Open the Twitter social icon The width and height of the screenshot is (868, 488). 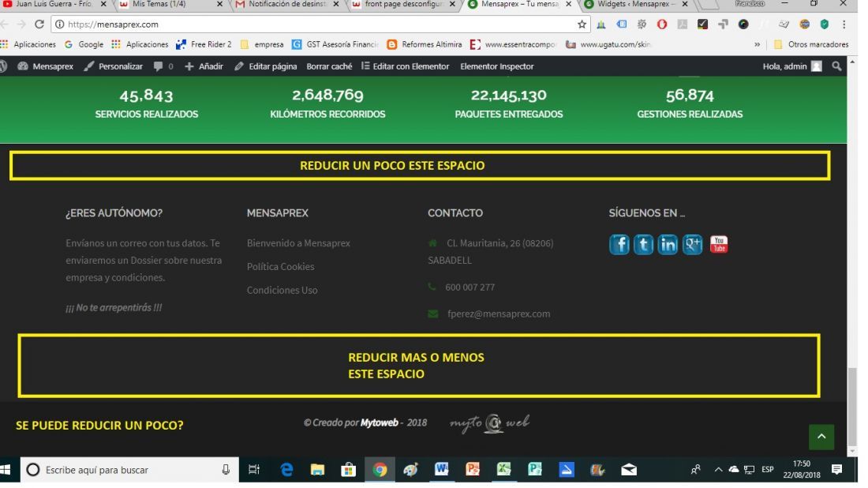[x=643, y=244]
